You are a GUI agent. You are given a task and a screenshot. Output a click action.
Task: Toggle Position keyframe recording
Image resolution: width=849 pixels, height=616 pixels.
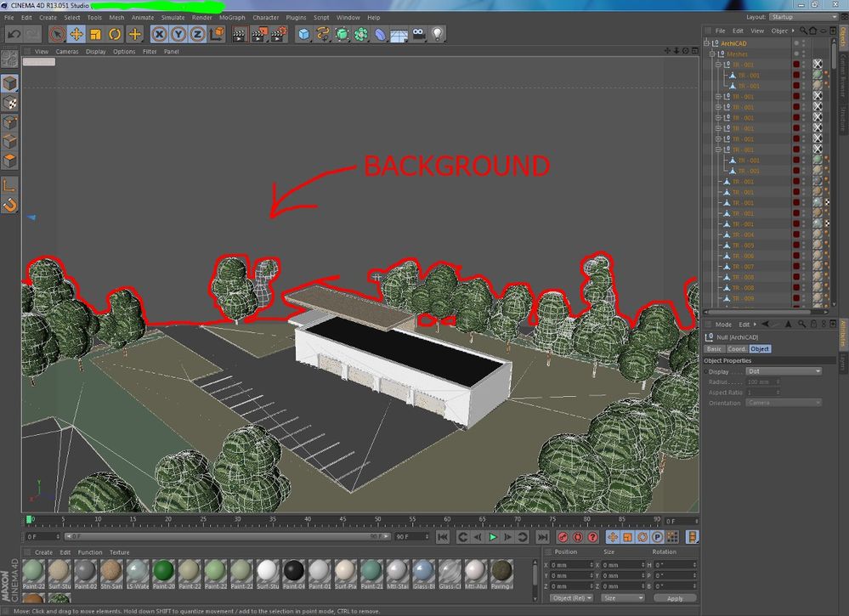[x=613, y=537]
